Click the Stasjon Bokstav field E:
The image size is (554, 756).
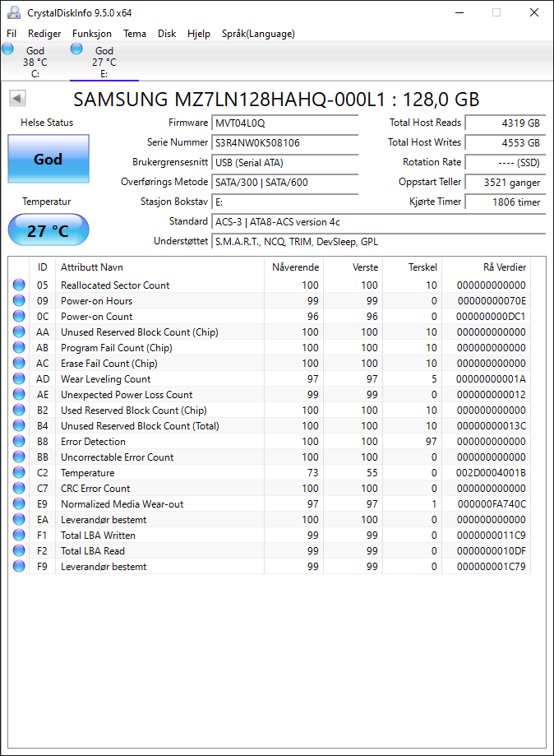(284, 202)
